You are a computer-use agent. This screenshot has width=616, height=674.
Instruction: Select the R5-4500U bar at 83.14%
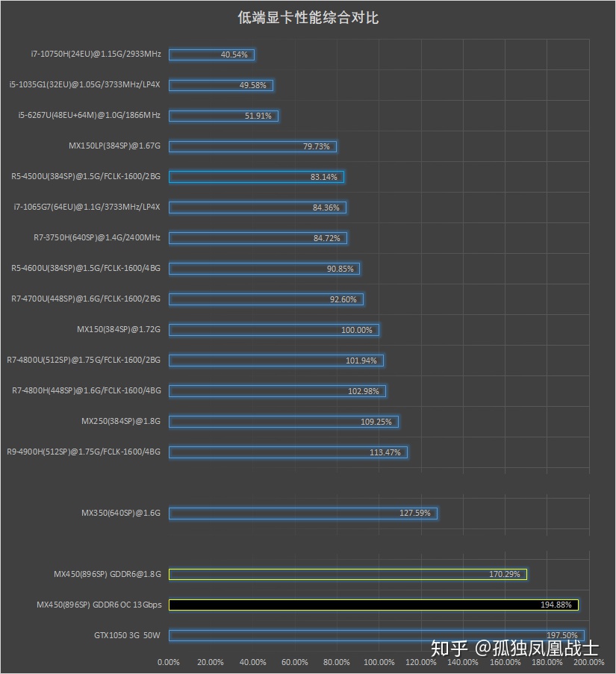pyautogui.click(x=256, y=177)
